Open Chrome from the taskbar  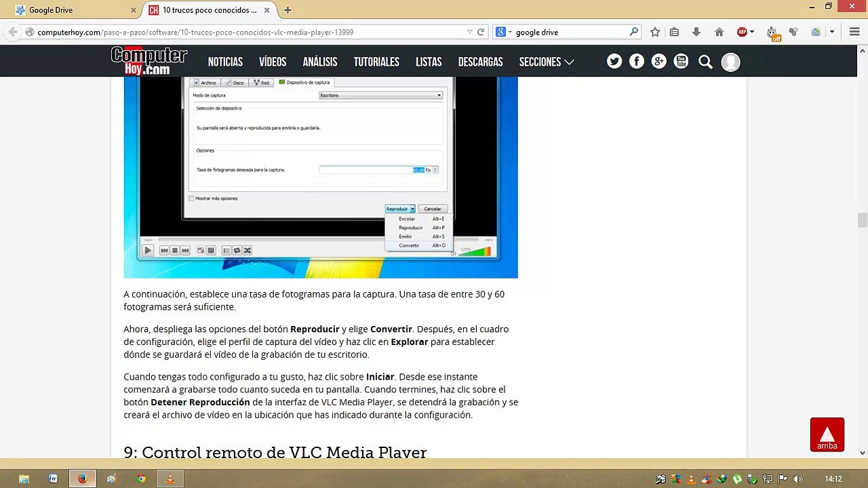pos(141,479)
